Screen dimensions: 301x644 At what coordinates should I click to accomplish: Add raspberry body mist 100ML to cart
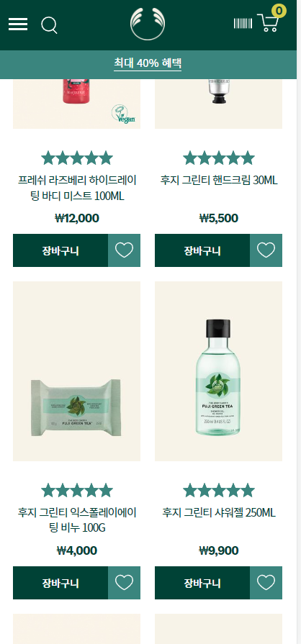[x=60, y=250]
